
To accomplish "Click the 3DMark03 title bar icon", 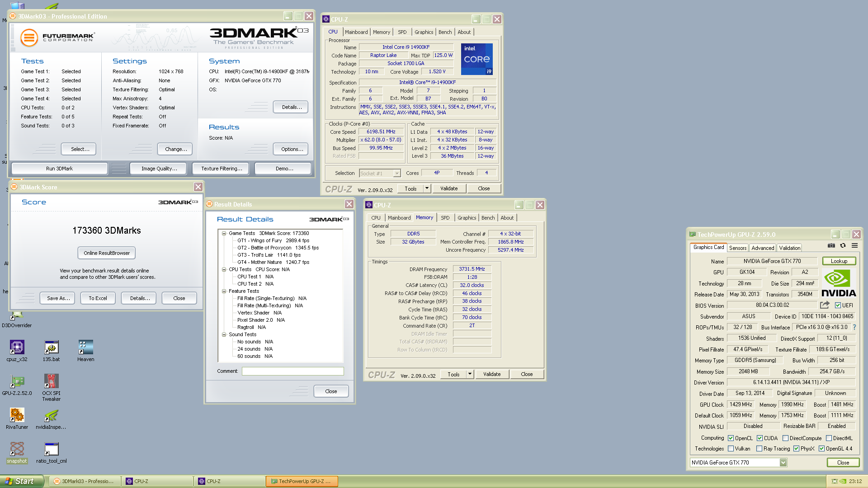I will click(x=13, y=16).
